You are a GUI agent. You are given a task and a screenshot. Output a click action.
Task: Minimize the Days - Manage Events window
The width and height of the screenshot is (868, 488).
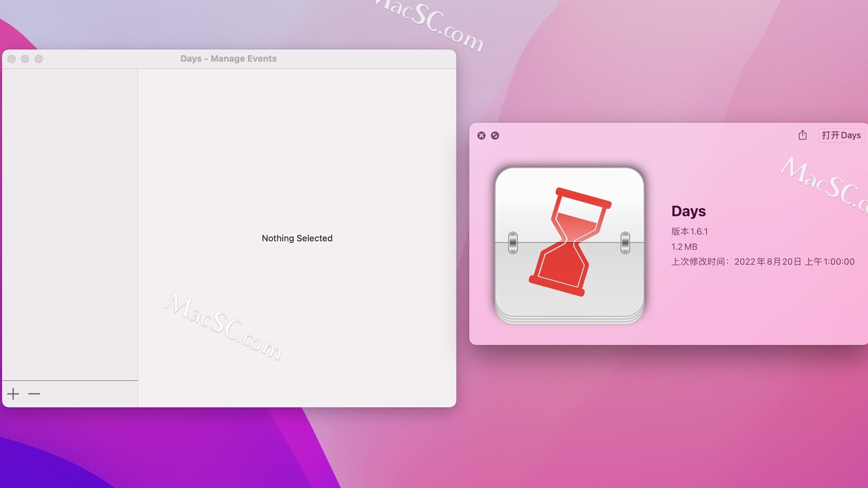tap(25, 59)
